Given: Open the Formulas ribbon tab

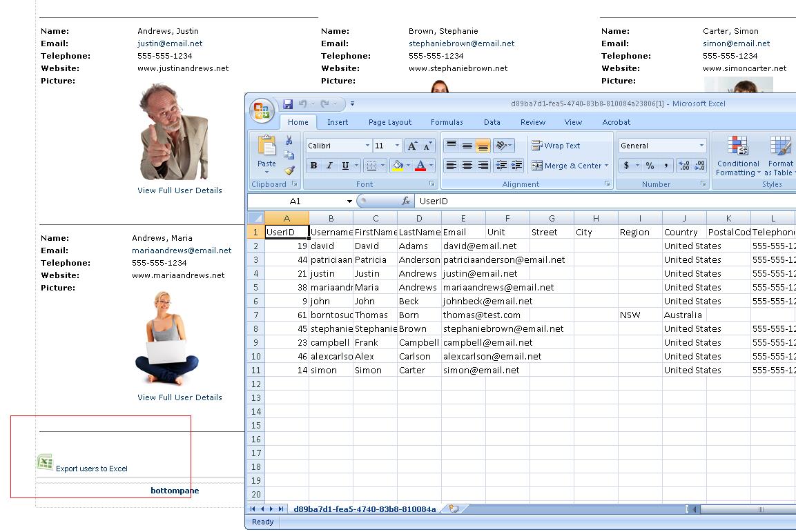Looking at the screenshot, I should click(x=447, y=122).
